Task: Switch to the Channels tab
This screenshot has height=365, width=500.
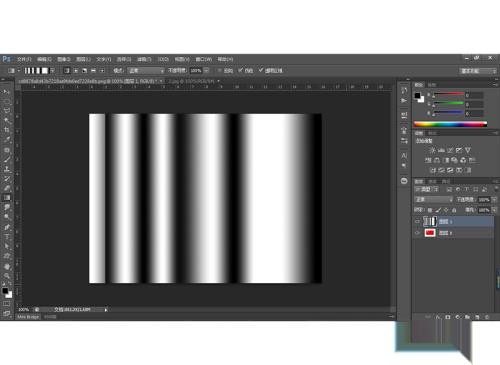Action: 432,181
